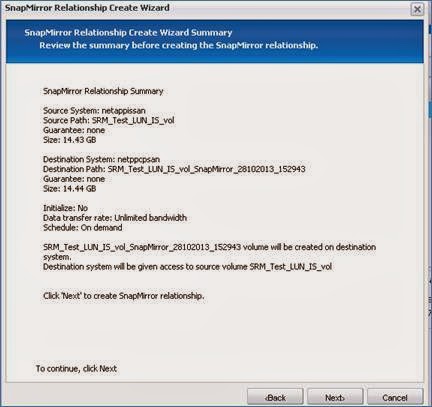The height and width of the screenshot is (407, 432).
Task: Click 'SnapMirror Relationship Create Wizard' title bar text
Action: [x=87, y=8]
